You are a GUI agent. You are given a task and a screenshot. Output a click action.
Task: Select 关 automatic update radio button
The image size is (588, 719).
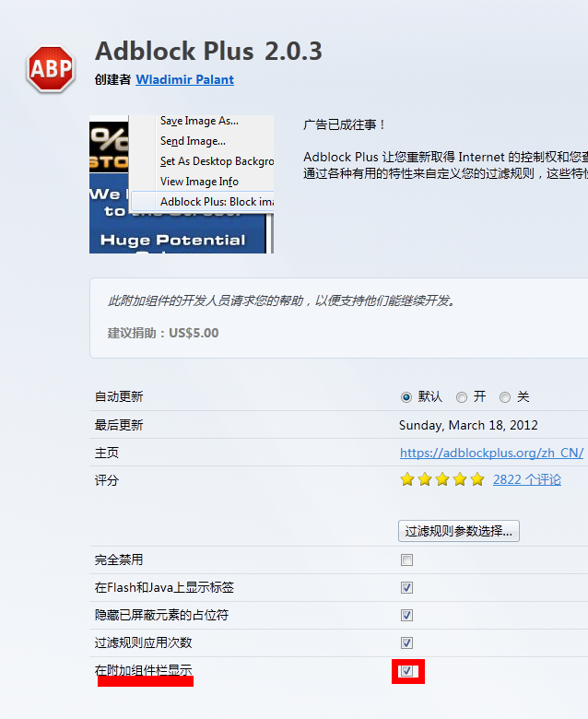pos(505,397)
